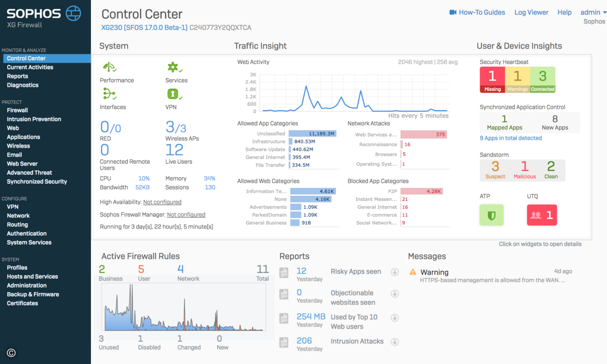Open the Performance status icon

pyautogui.click(x=110, y=67)
